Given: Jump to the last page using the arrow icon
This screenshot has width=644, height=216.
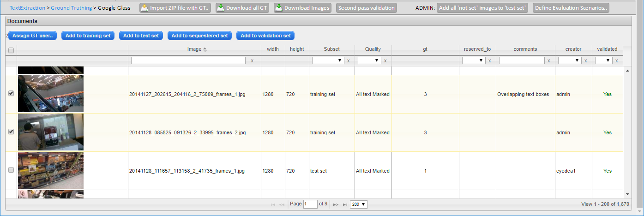Looking at the screenshot, I should 345,204.
